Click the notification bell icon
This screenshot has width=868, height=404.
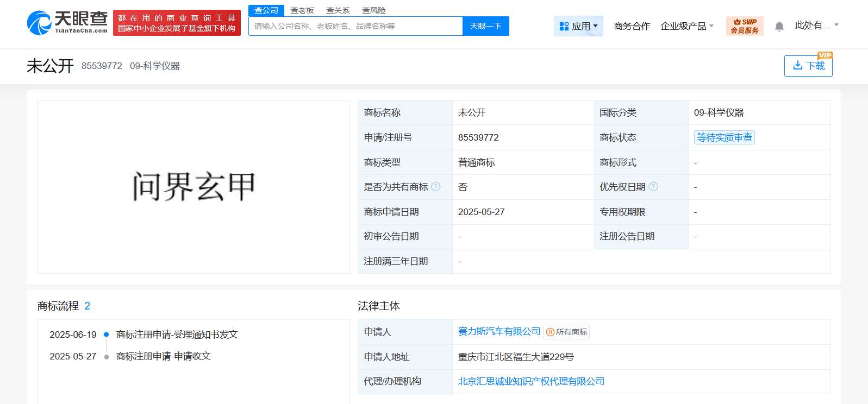pyautogui.click(x=779, y=26)
